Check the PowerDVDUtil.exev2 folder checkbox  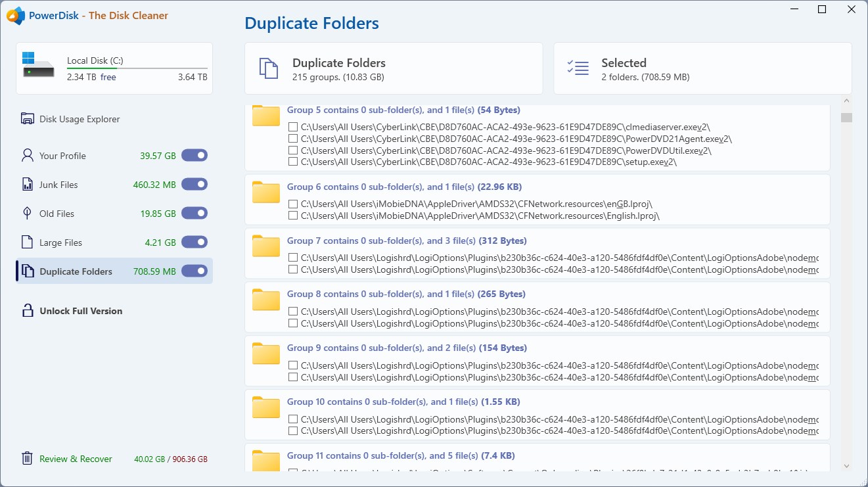pos(293,151)
